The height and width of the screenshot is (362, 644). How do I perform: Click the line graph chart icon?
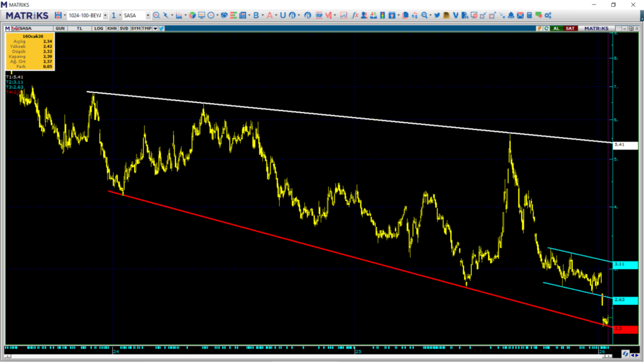[x=344, y=15]
